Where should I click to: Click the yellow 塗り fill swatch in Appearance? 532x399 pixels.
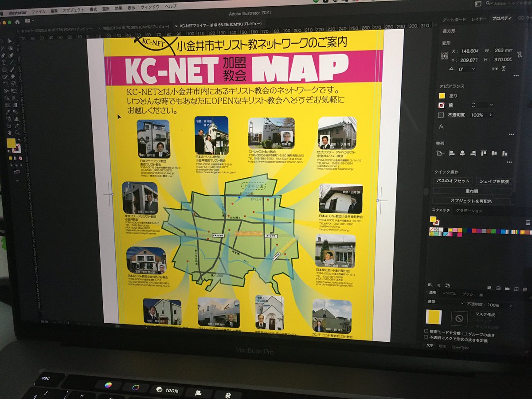(x=442, y=96)
